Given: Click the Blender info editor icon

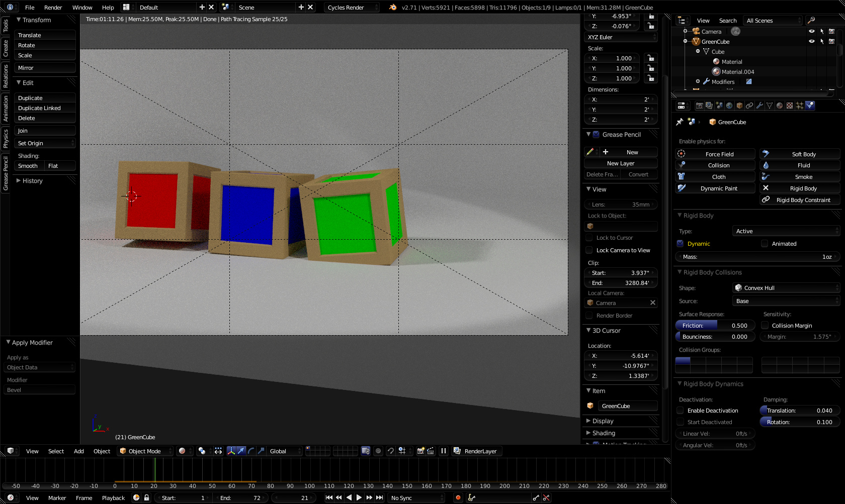Looking at the screenshot, I should pyautogui.click(x=10, y=7).
